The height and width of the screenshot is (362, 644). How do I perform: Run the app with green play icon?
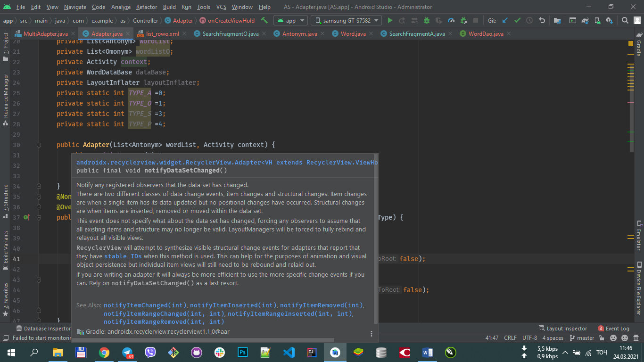(x=390, y=21)
